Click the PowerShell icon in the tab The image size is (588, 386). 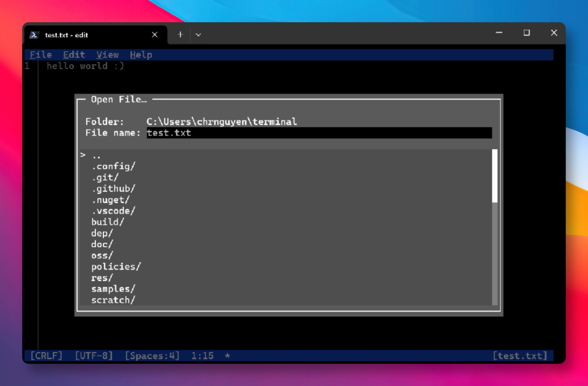coord(34,35)
